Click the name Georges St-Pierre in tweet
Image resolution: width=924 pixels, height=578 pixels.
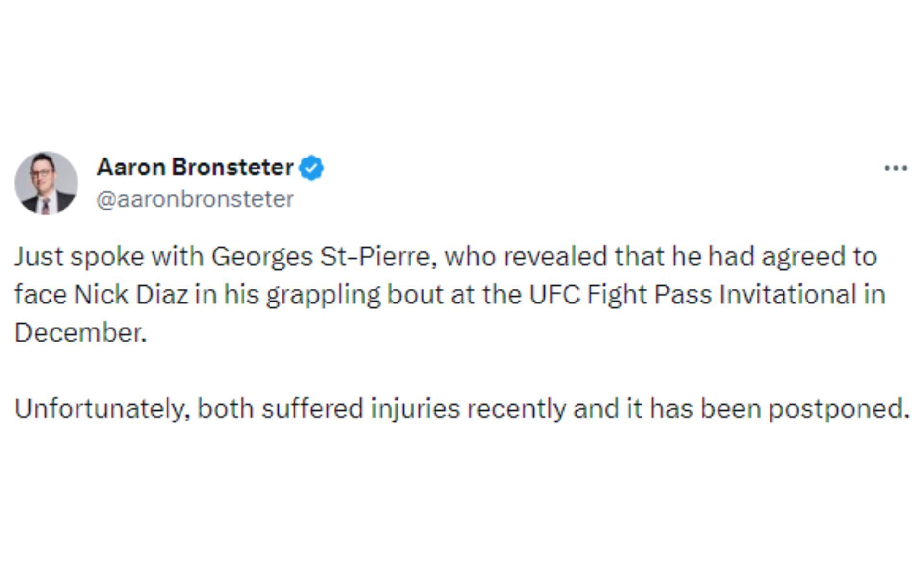323,256
